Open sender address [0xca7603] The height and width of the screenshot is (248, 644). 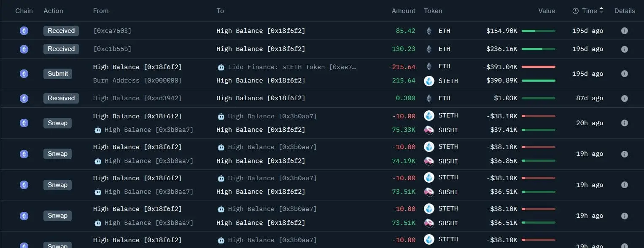112,31
